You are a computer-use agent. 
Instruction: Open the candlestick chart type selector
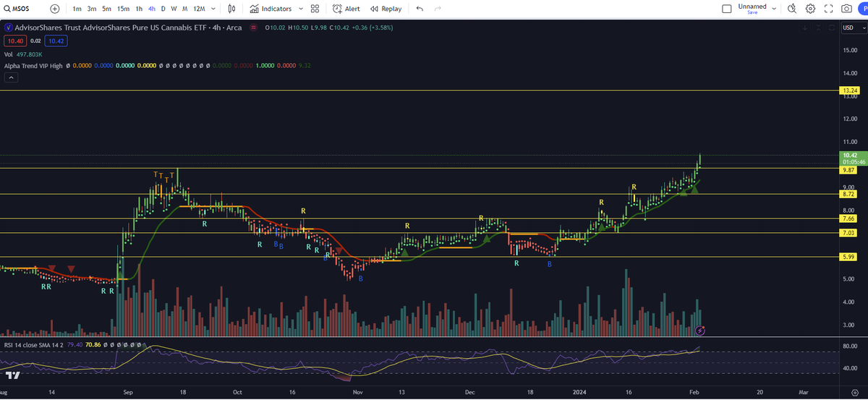[231, 9]
